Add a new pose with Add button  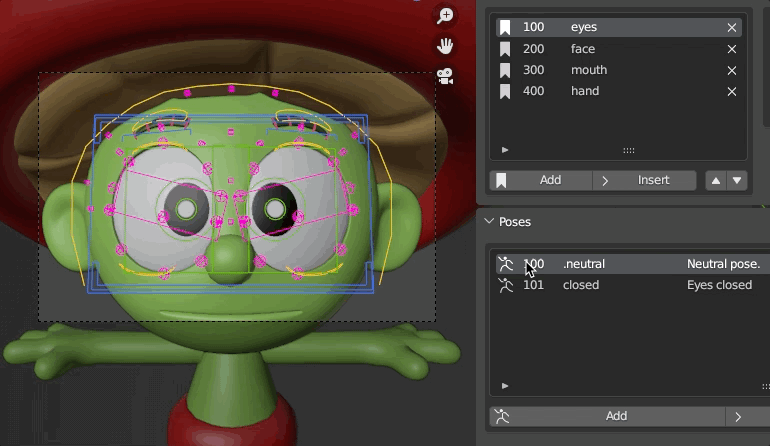tap(608, 417)
